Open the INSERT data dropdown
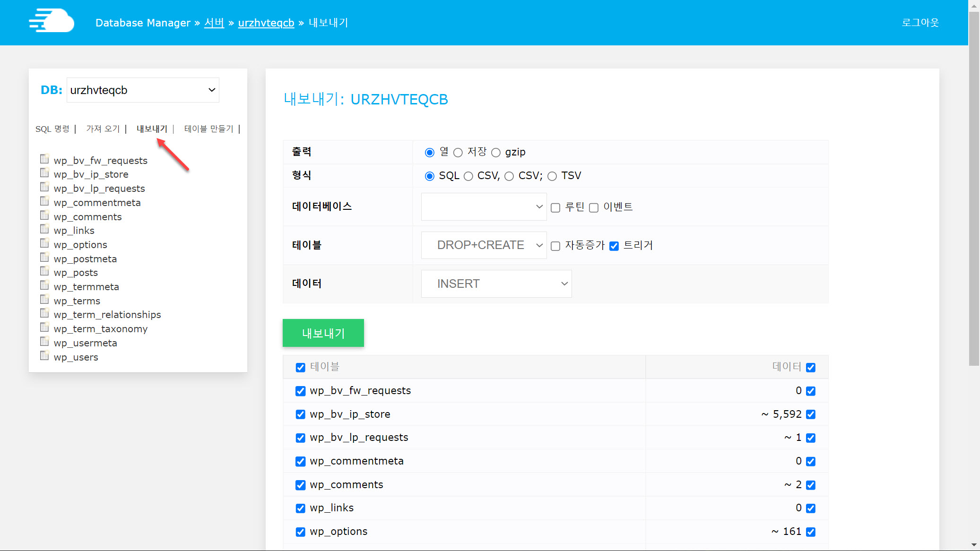The image size is (980, 551). pos(496,284)
